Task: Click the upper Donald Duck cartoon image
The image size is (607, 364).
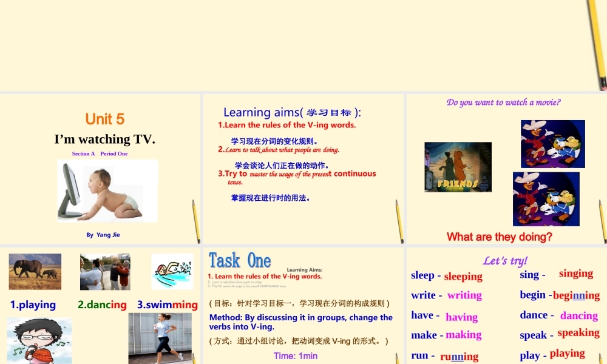Action: (x=553, y=144)
